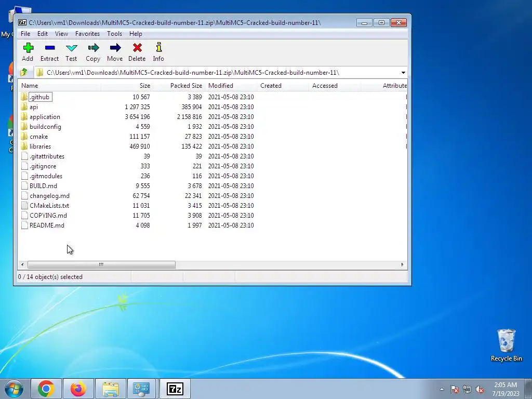Screen dimensions: 532x399
Task: Click the scrollbar right arrow
Action: pyautogui.click(x=403, y=264)
